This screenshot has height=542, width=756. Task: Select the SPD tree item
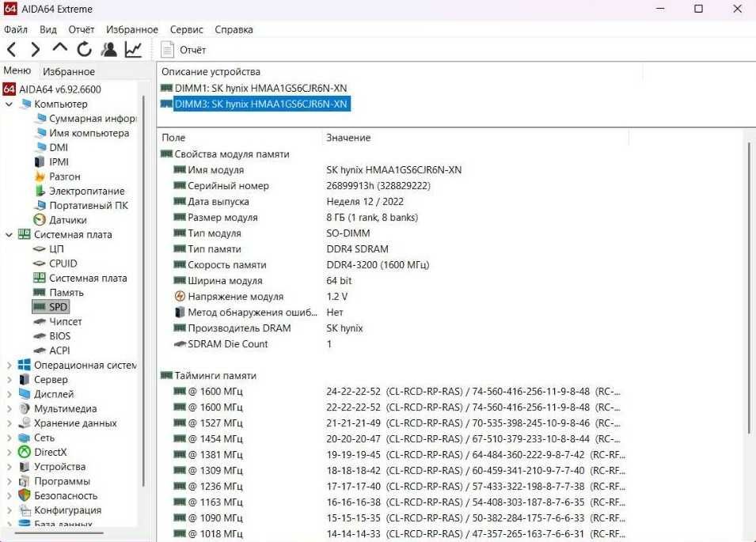[x=51, y=307]
